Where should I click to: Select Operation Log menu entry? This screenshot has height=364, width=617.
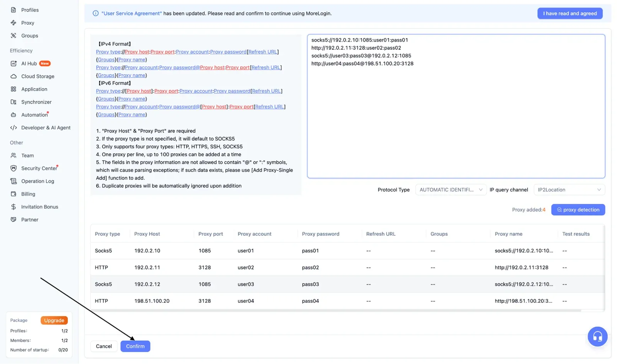[38, 181]
